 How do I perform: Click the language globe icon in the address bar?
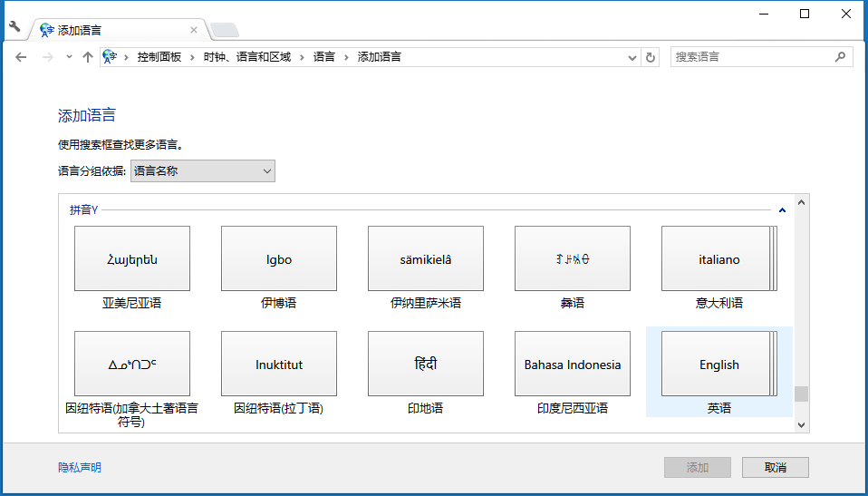(x=110, y=56)
